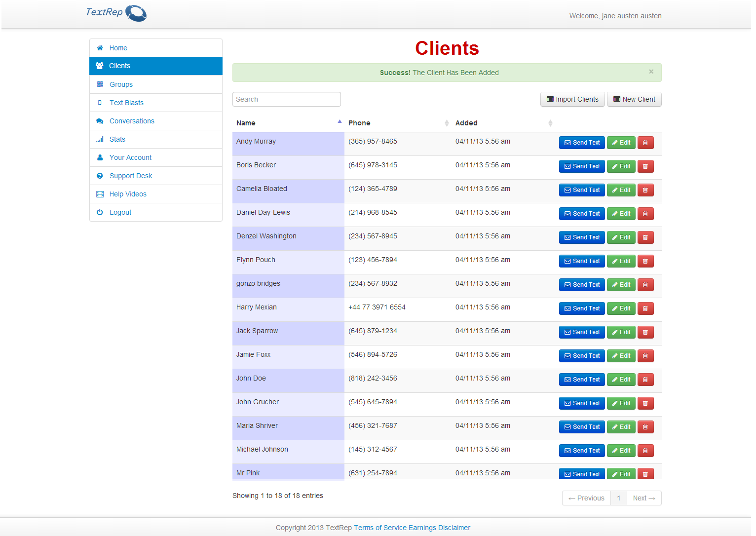Remove Maria Shriver with the trash icon
The image size is (756, 536).
coord(645,427)
